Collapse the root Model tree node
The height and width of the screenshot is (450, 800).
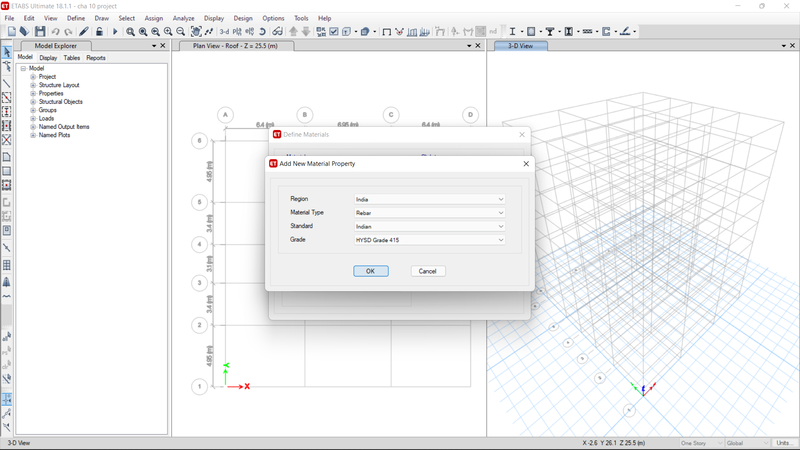(23, 68)
